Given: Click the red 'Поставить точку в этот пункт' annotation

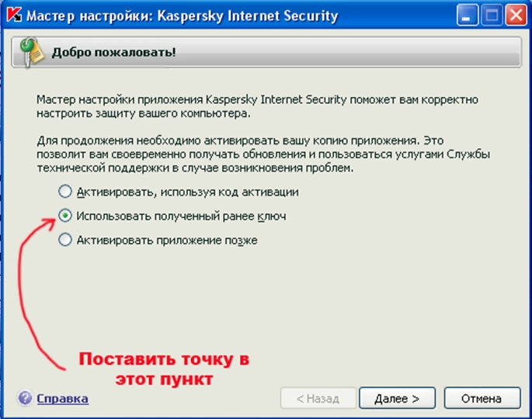Looking at the screenshot, I should point(165,370).
